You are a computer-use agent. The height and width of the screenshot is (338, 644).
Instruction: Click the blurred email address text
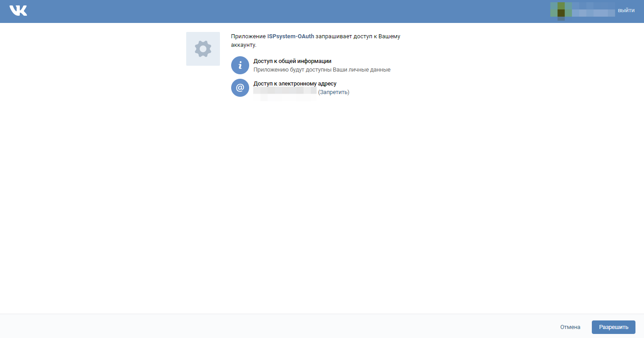(x=285, y=92)
